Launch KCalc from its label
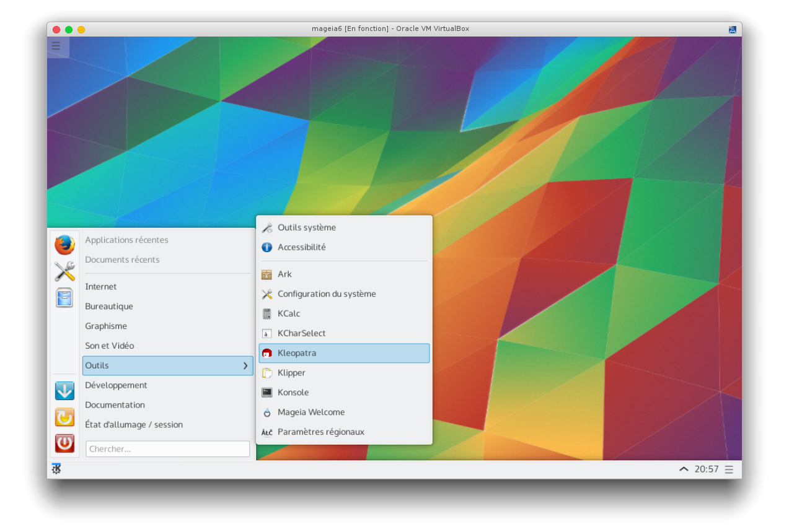Screen dimensions: 789x532 pyautogui.click(x=289, y=314)
